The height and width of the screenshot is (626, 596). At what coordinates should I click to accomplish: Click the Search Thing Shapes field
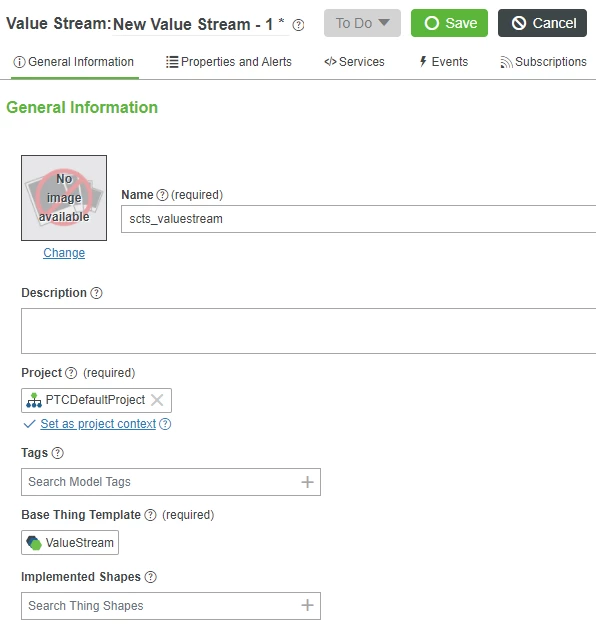coord(171,606)
